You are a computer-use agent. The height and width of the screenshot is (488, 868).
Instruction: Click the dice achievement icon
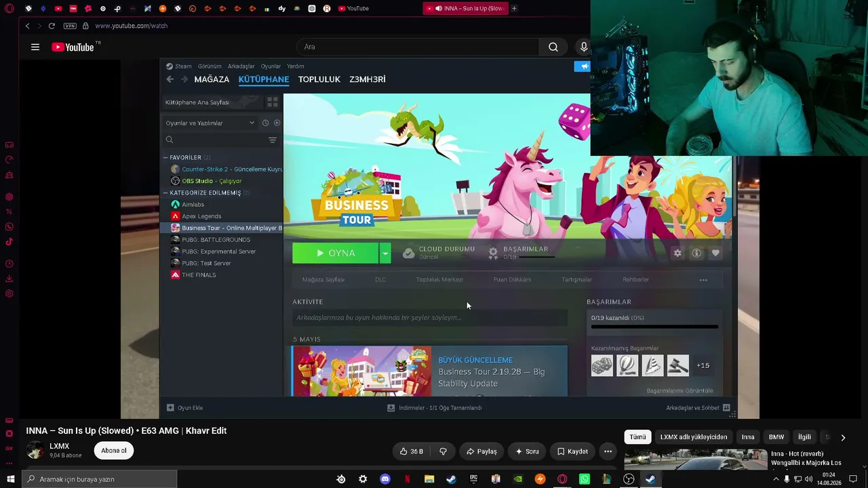(602, 366)
